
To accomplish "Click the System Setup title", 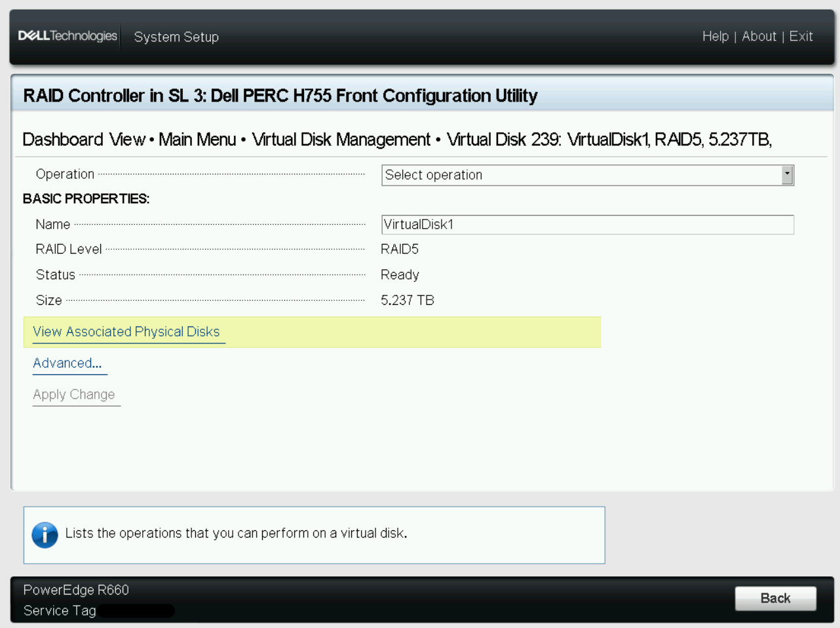I will [x=176, y=37].
